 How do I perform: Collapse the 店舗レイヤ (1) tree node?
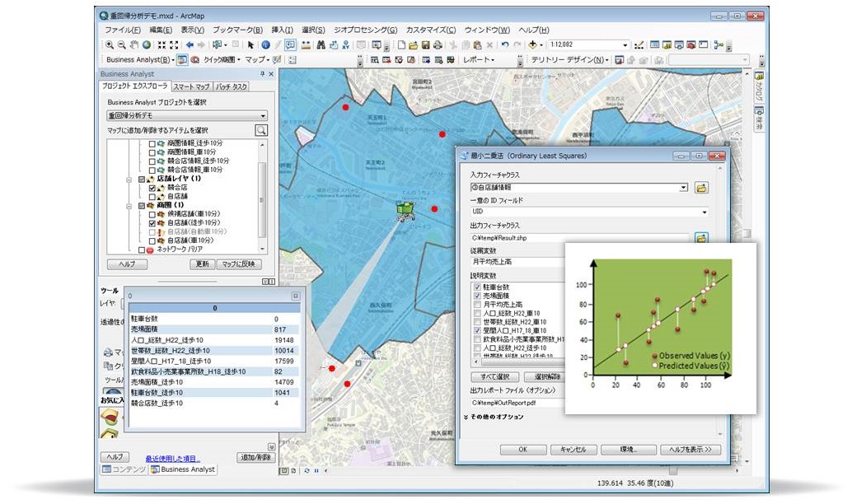coord(129,180)
